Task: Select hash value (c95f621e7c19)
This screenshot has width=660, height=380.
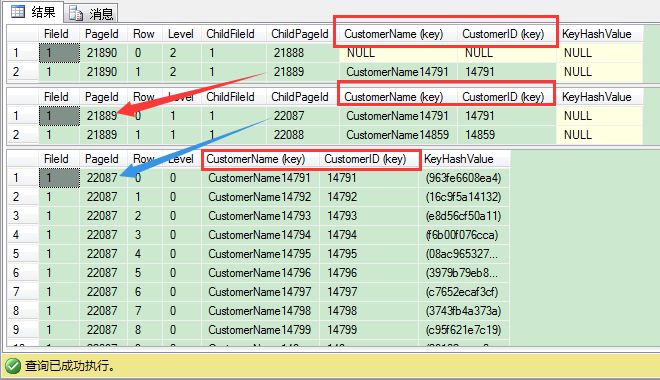Action: [x=464, y=330]
